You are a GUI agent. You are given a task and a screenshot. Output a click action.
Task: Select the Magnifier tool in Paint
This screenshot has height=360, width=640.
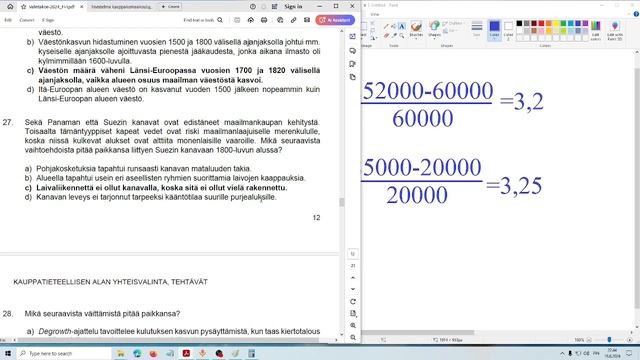point(402,36)
